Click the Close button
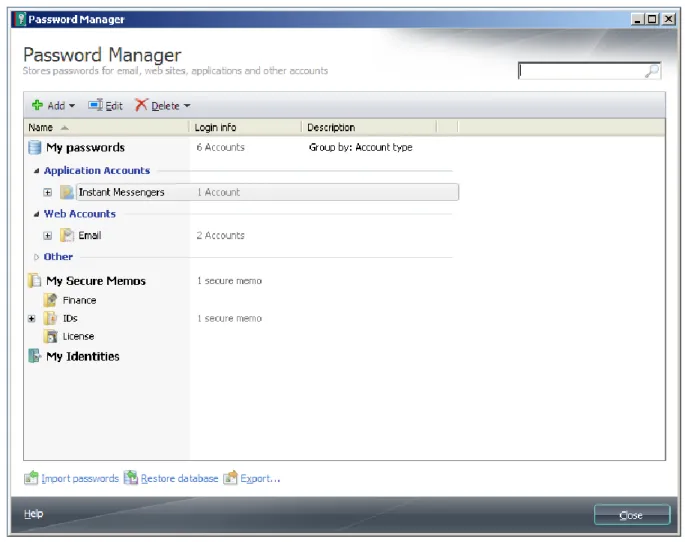The width and height of the screenshot is (685, 542). 632,515
